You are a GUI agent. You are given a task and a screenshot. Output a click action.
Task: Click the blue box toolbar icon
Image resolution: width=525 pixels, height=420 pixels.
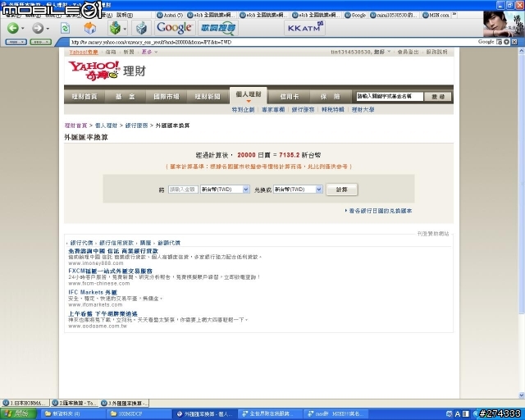pos(141,28)
